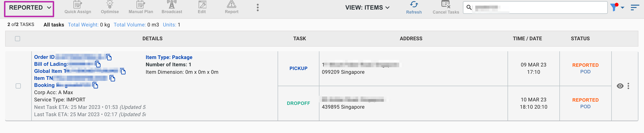The height and width of the screenshot is (133, 644).
Task: Expand the filter funnel dropdown arrow
Action: pos(623,8)
